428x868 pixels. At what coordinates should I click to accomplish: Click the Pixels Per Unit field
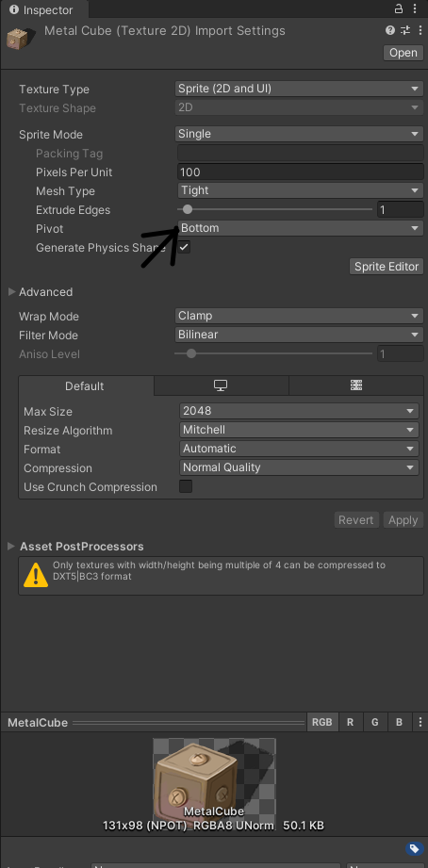(301, 172)
